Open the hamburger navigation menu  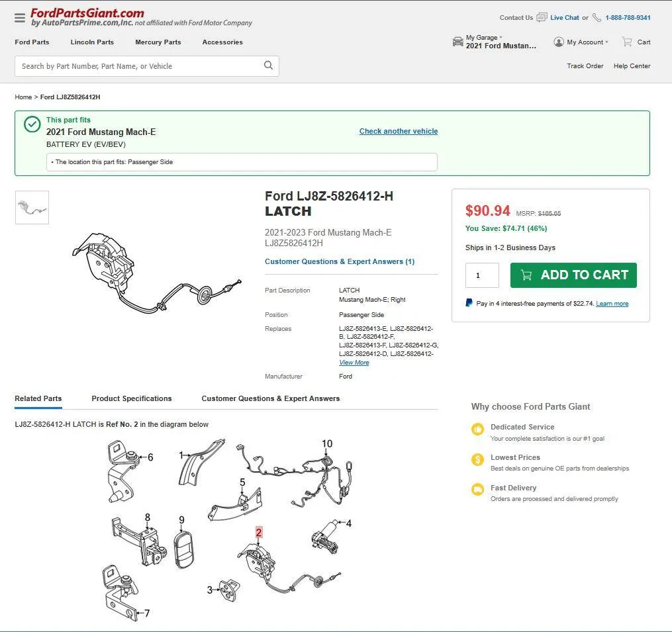point(20,18)
